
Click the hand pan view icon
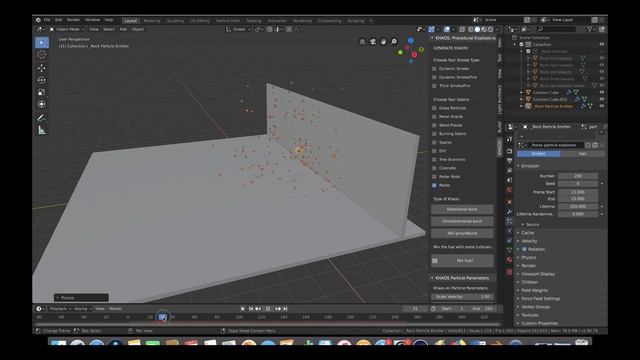point(383,42)
